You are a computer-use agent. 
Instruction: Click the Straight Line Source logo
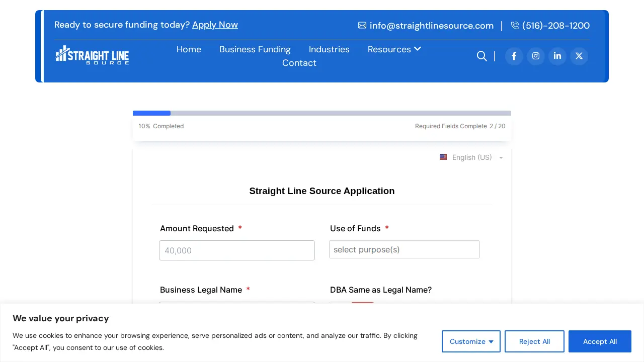pos(92,55)
